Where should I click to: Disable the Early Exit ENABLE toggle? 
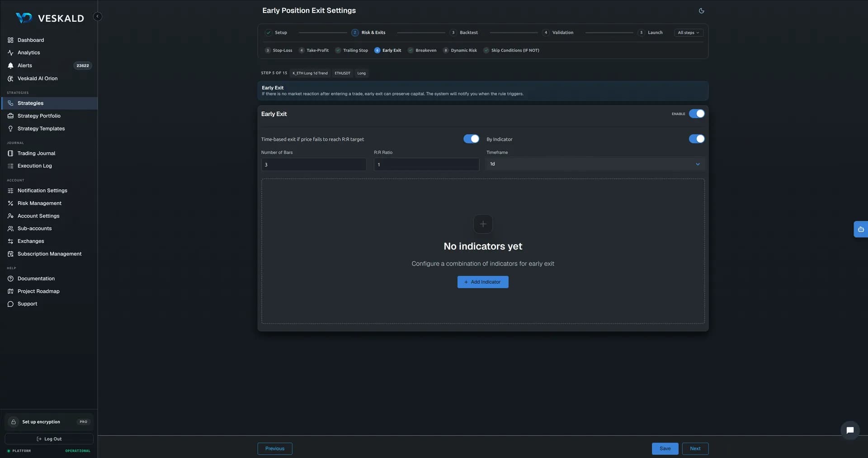point(697,114)
